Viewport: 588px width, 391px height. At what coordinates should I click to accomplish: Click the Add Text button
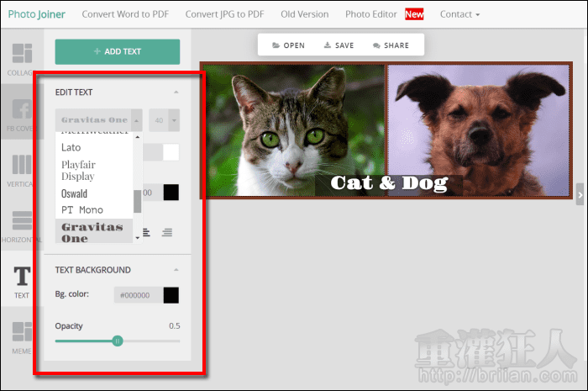[x=118, y=52]
